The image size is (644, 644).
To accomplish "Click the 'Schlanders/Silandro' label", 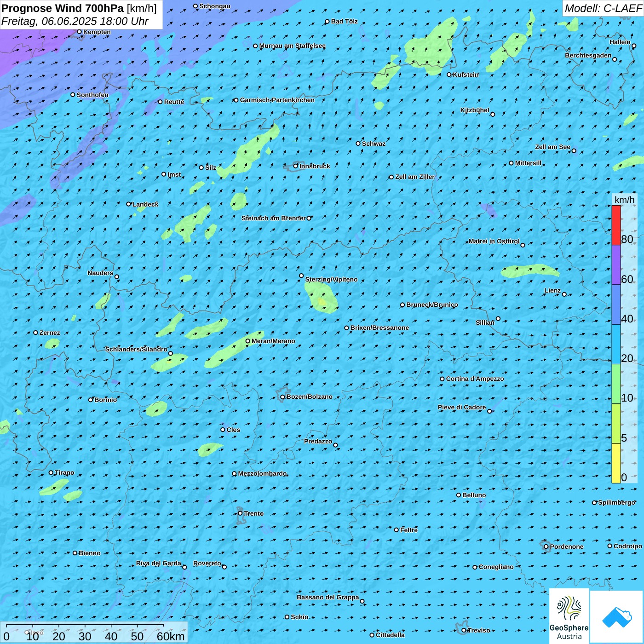I will (136, 349).
